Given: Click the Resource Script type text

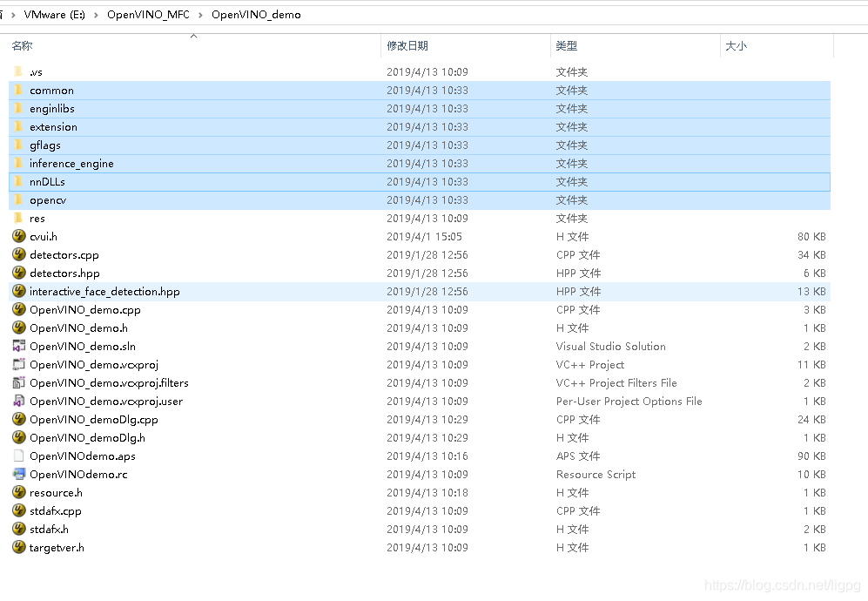Looking at the screenshot, I should pos(595,474).
